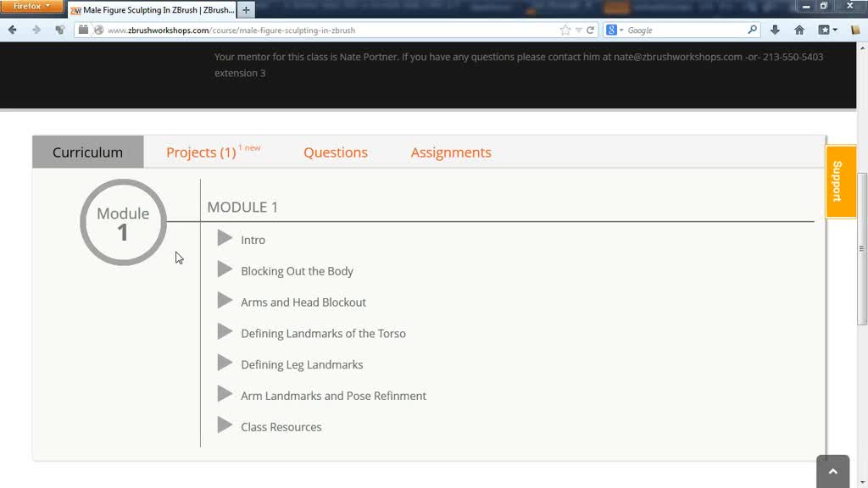This screenshot has height=488, width=868.
Task: Open Defining Landmarks of the Torso lesson
Action: (x=323, y=333)
